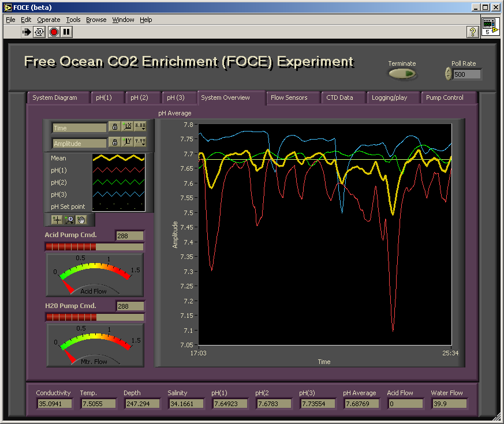The image size is (504, 424).
Task: Open the Operate menu
Action: (x=48, y=20)
